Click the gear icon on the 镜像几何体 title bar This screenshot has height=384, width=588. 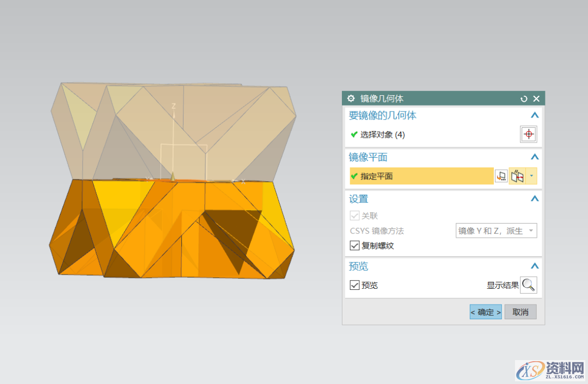351,98
